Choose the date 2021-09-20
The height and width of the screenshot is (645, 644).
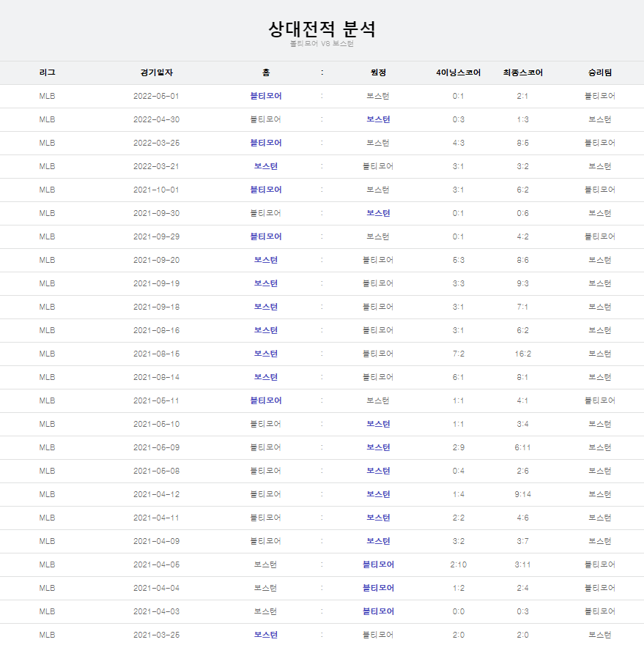[x=157, y=261]
